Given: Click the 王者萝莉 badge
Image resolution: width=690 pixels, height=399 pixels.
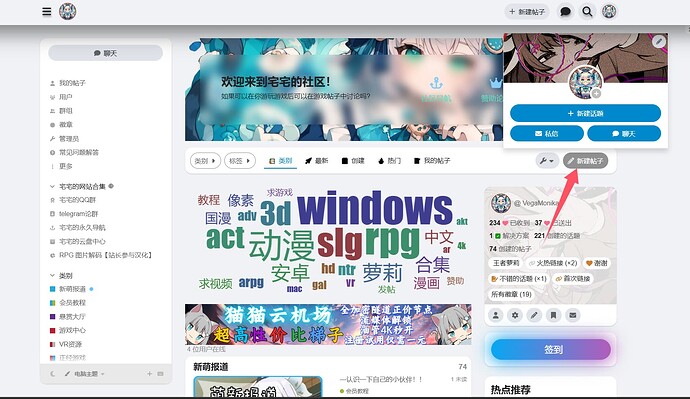Looking at the screenshot, I should pyautogui.click(x=506, y=263).
